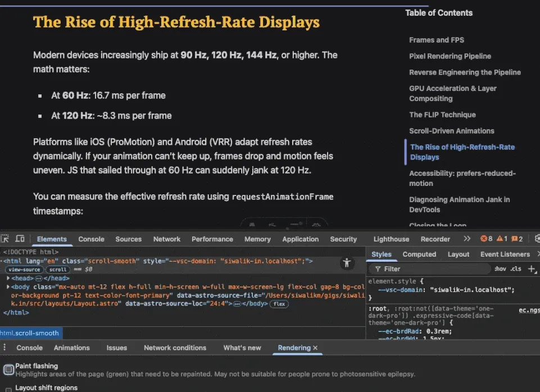The image size is (540, 392).
Task: Open the drawer's three-dot menu icon
Action: pyautogui.click(x=4, y=348)
